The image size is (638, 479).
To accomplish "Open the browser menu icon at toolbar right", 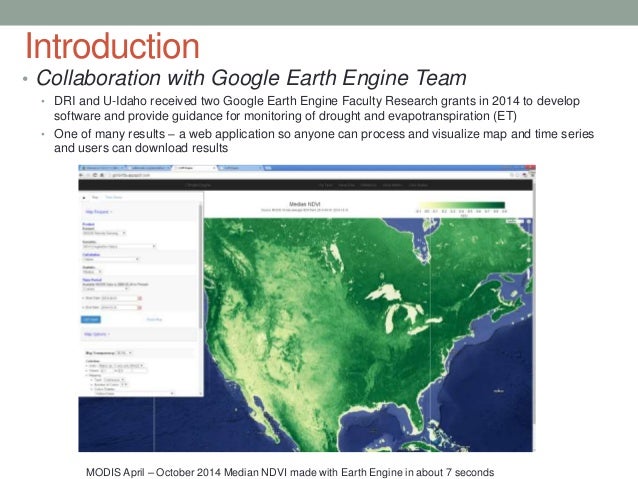I will (x=532, y=175).
